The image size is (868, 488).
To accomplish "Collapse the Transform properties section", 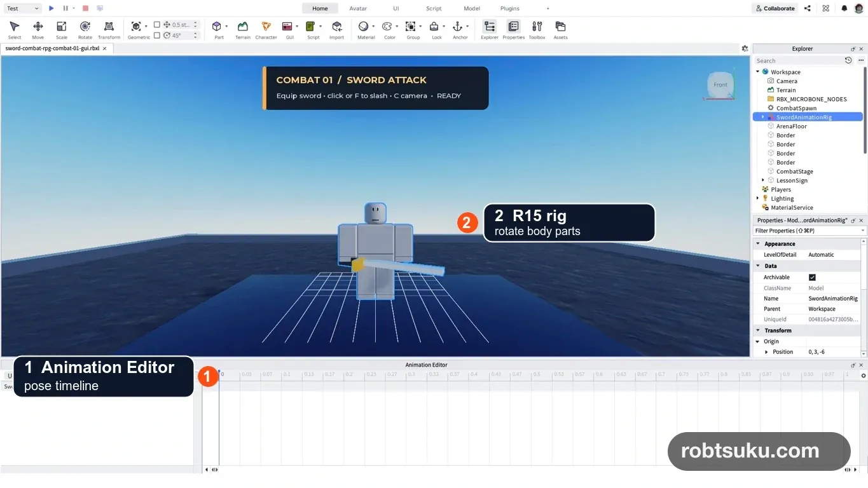I will point(757,330).
